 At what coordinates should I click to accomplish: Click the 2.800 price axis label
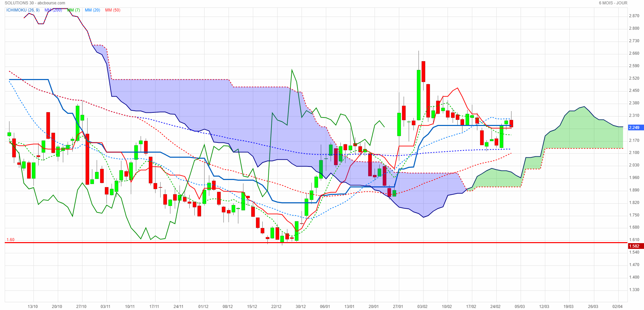(x=634, y=28)
